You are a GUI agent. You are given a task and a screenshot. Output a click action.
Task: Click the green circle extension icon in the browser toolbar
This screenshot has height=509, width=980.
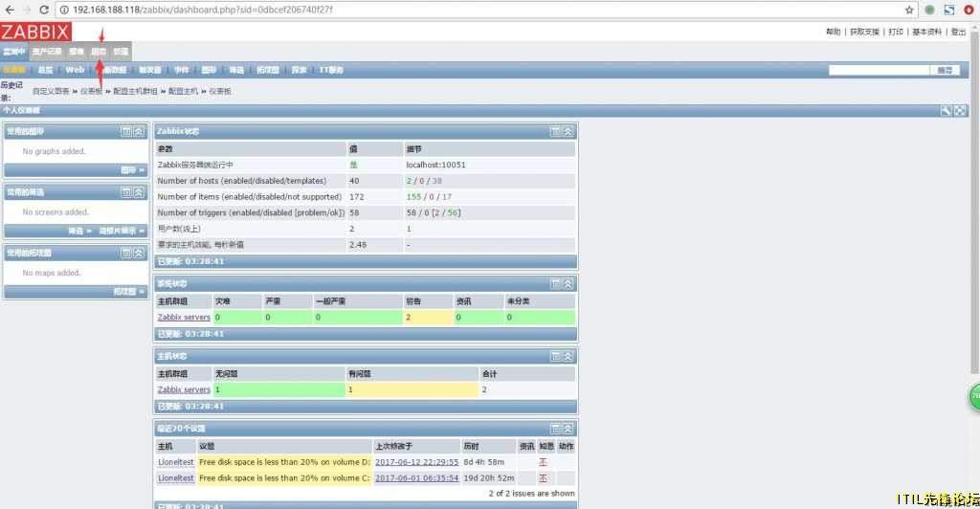tap(929, 10)
